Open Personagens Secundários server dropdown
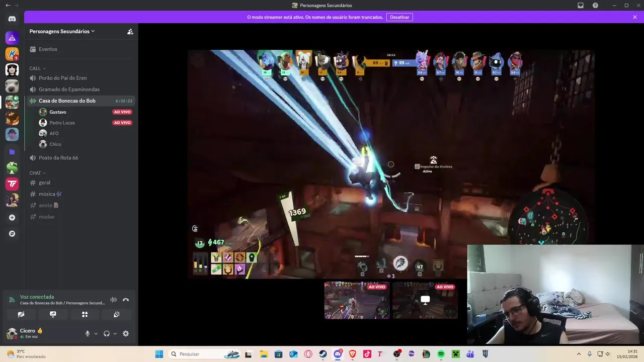The image size is (644, 362). coord(62,31)
